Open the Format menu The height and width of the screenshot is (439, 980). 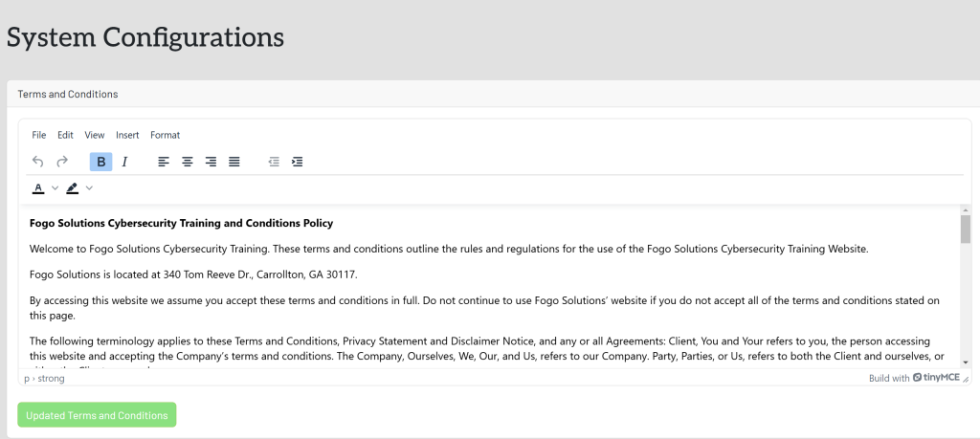point(165,135)
